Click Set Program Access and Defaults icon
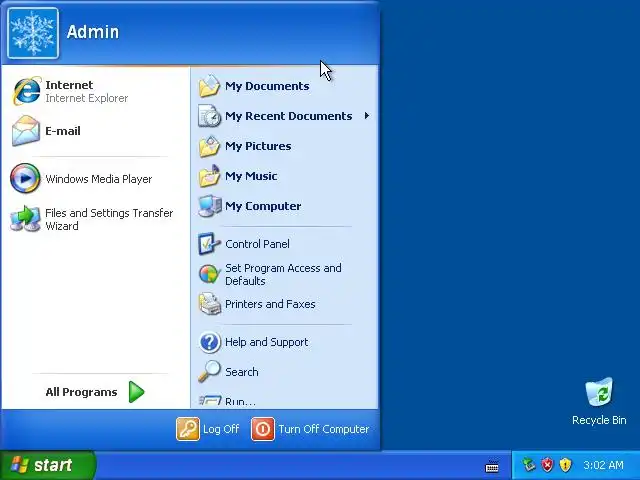640x480 pixels. coord(209,274)
